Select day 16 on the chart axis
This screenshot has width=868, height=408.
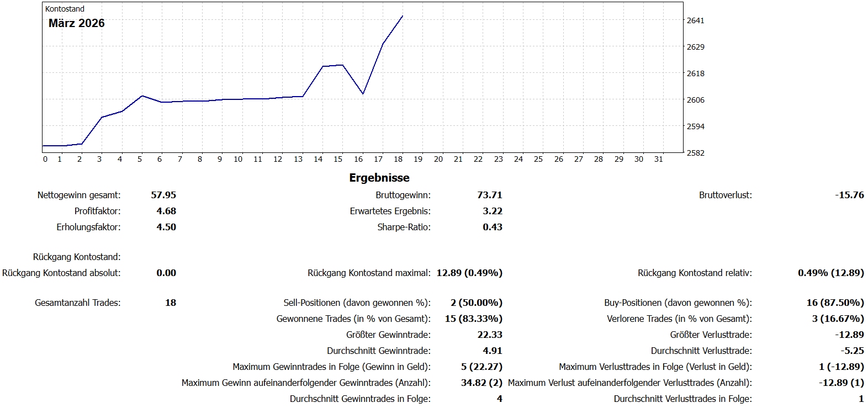click(358, 159)
